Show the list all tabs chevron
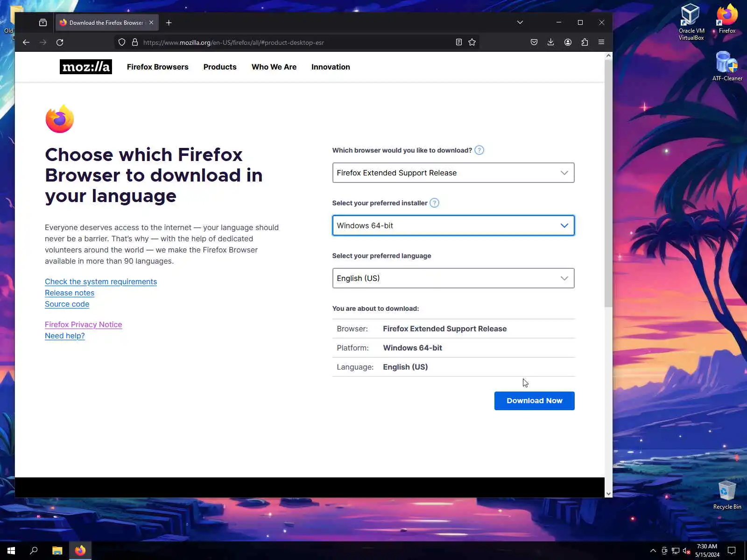The image size is (747, 560). click(x=520, y=22)
